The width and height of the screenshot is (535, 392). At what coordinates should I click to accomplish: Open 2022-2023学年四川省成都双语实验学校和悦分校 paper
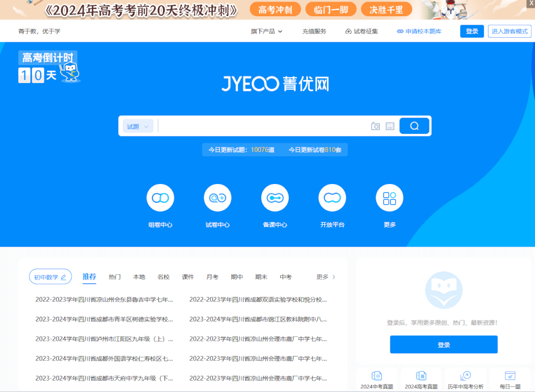(258, 299)
